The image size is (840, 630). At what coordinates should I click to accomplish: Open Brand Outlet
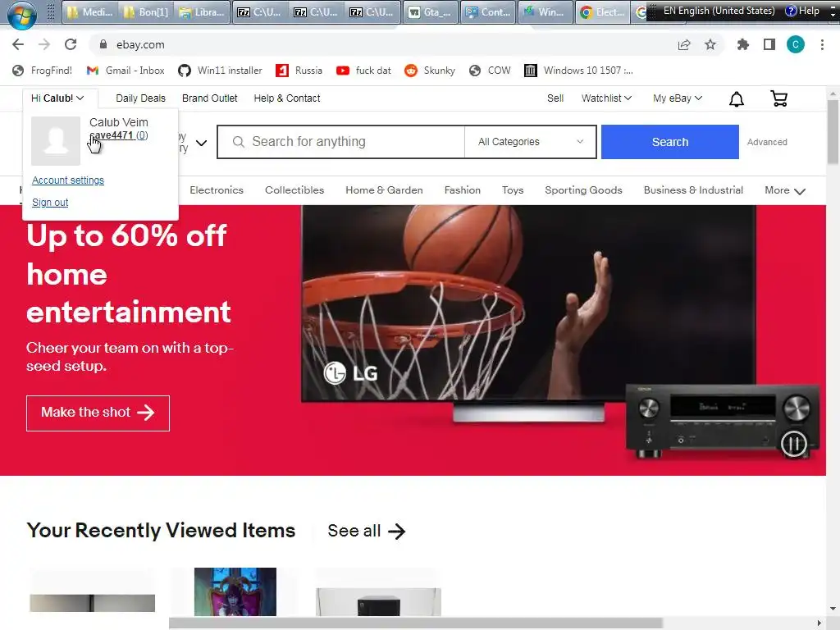point(209,98)
